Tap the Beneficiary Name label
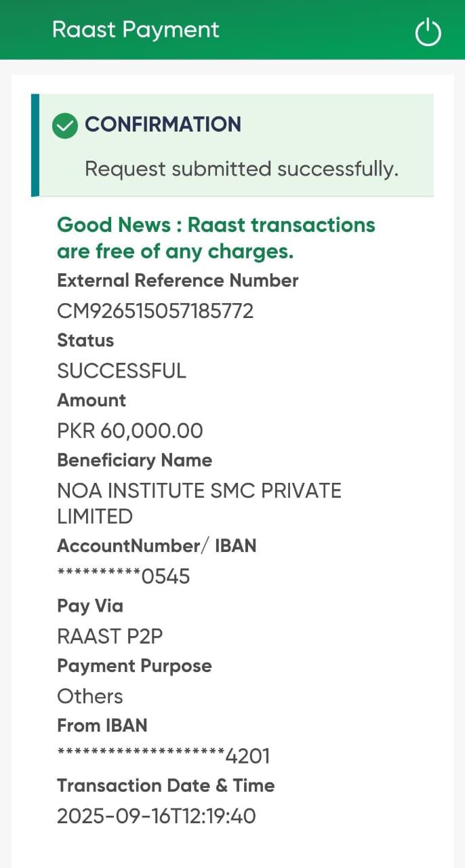This screenshot has height=868, width=465. click(x=134, y=460)
